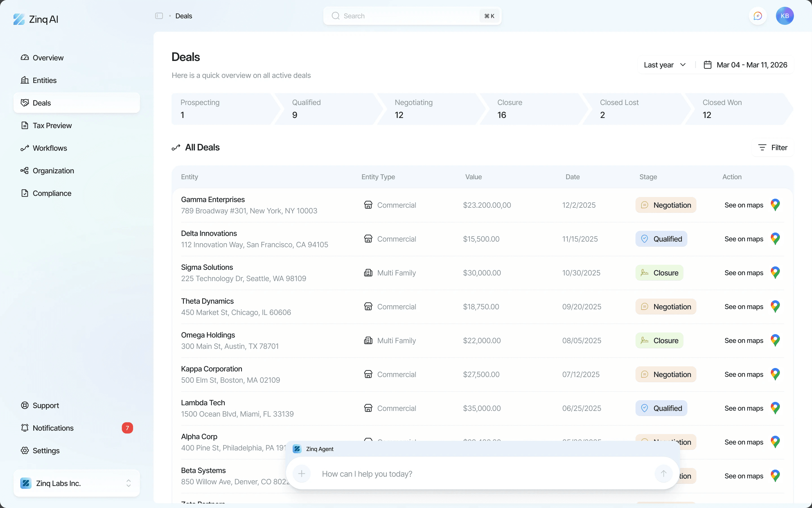Image resolution: width=812 pixels, height=508 pixels.
Task: Click the plus attachment icon in Zinq Agent
Action: point(302,474)
